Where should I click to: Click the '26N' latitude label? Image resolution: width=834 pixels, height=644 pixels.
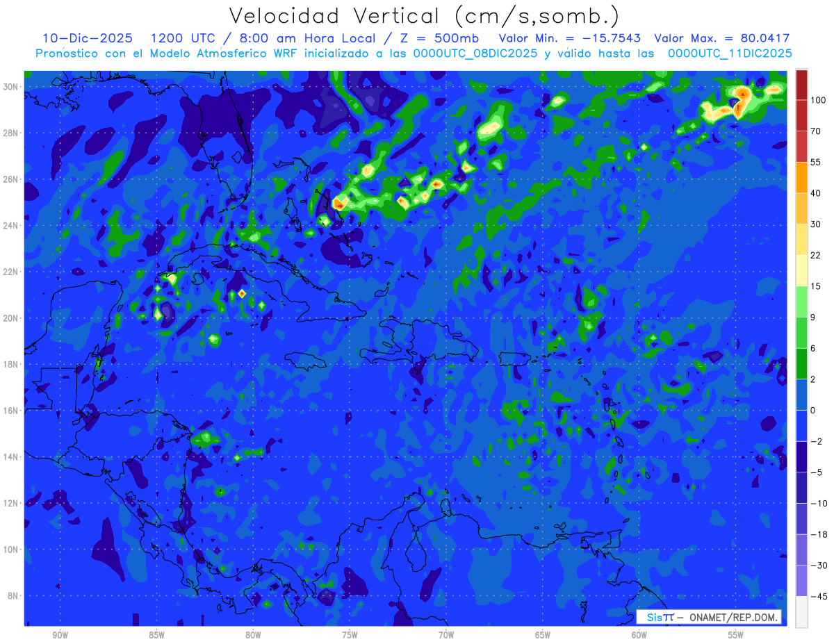pyautogui.click(x=12, y=179)
